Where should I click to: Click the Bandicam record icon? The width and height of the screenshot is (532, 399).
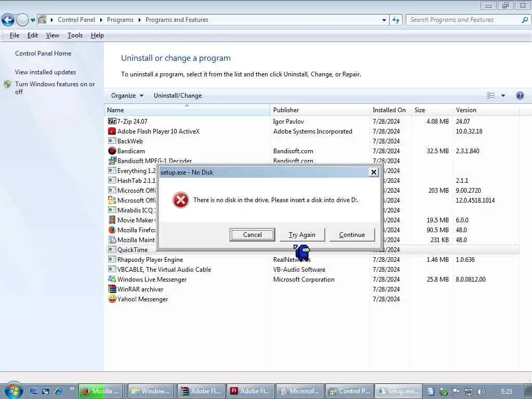112,151
